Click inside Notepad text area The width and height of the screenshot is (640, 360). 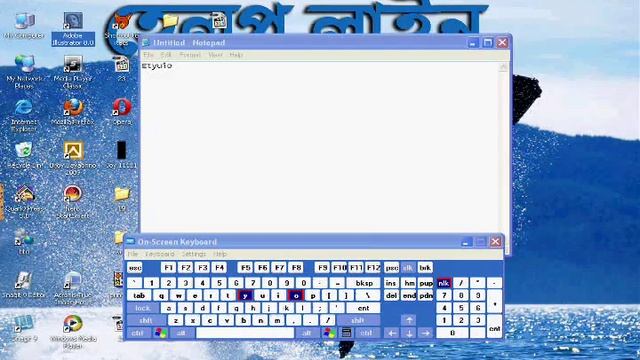click(320, 147)
